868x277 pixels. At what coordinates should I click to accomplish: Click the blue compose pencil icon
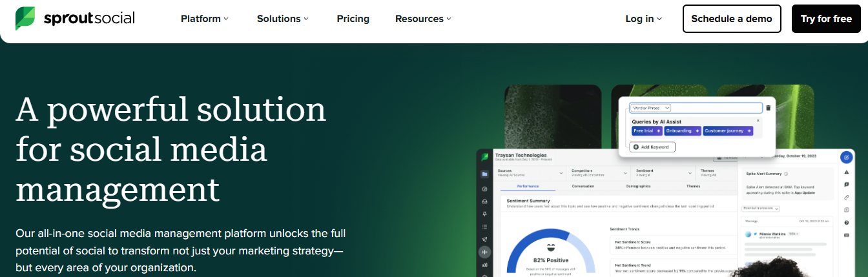(x=847, y=157)
